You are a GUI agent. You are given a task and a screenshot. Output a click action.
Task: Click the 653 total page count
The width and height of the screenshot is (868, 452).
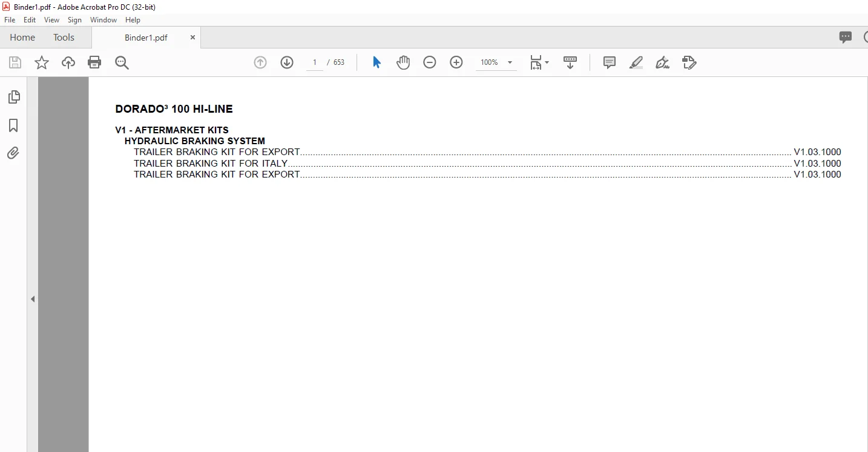pyautogui.click(x=339, y=62)
